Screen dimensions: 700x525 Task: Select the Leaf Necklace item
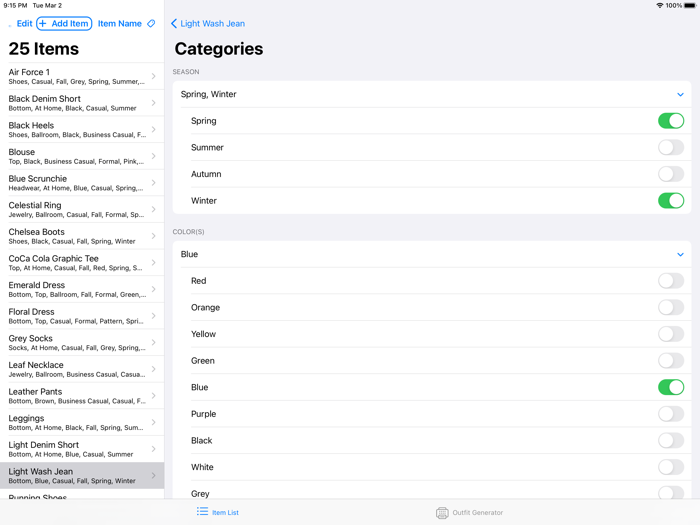tap(82, 369)
